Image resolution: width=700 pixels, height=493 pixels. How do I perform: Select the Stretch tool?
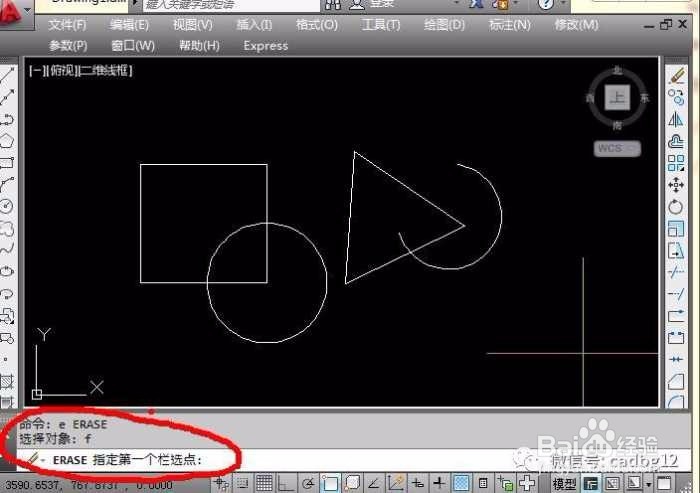pyautogui.click(x=676, y=251)
